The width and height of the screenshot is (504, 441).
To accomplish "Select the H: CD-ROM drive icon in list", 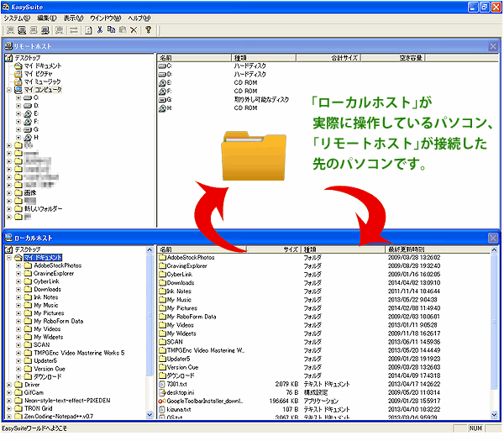I will point(169,108).
